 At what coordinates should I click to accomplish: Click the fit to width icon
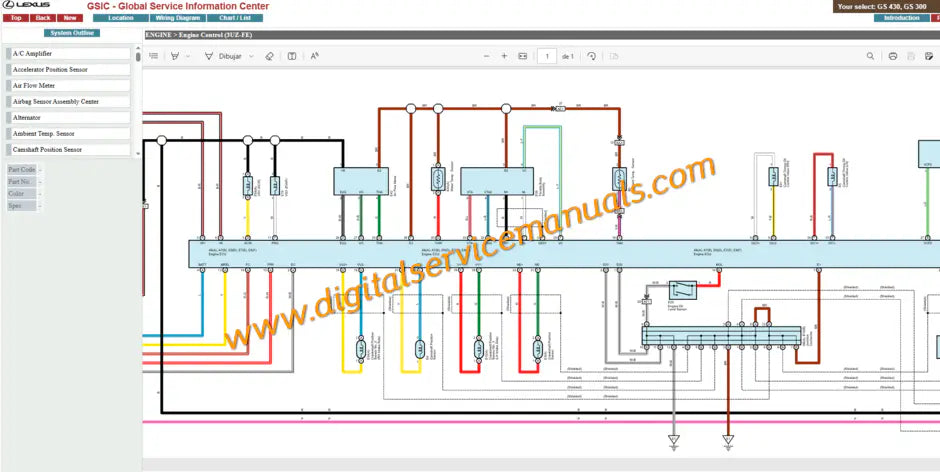[523, 56]
